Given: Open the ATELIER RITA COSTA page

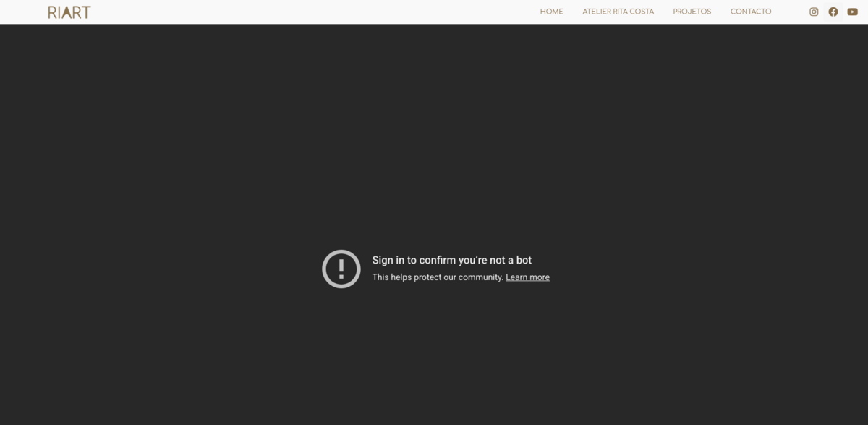Looking at the screenshot, I should click(618, 12).
